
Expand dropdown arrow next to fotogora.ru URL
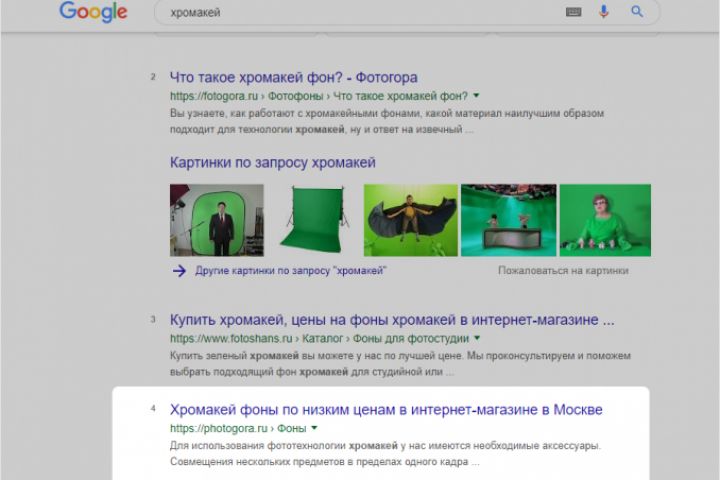[x=476, y=96]
